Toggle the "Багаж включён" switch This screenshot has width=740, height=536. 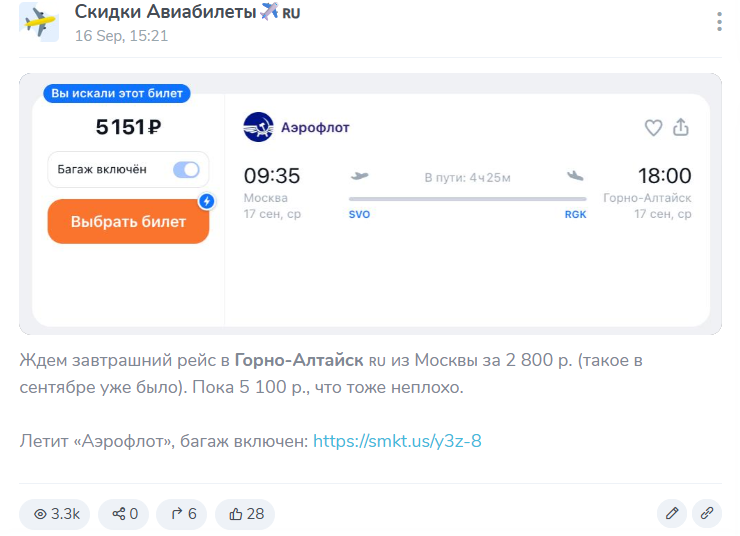[x=186, y=170]
